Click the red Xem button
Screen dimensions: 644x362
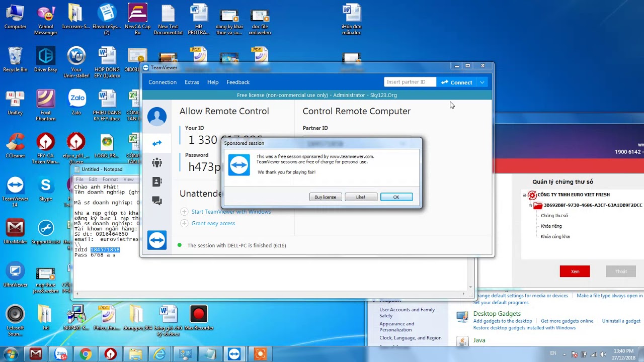(x=575, y=271)
